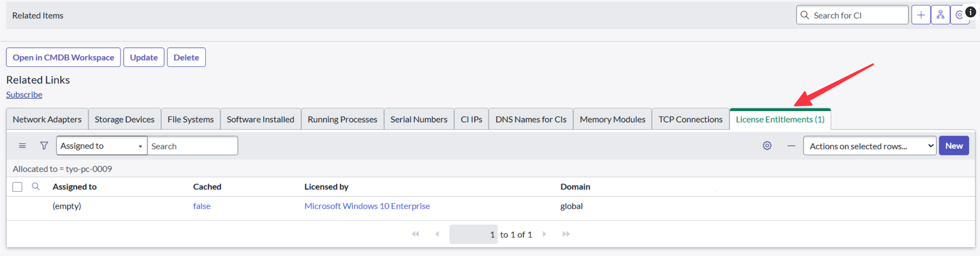Focus the Search for CI field

[x=852, y=15]
